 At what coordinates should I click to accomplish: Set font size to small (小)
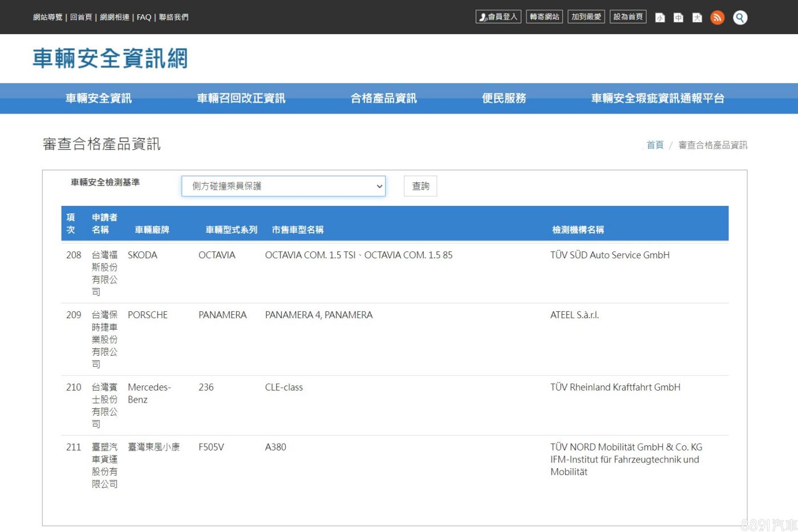coord(660,18)
